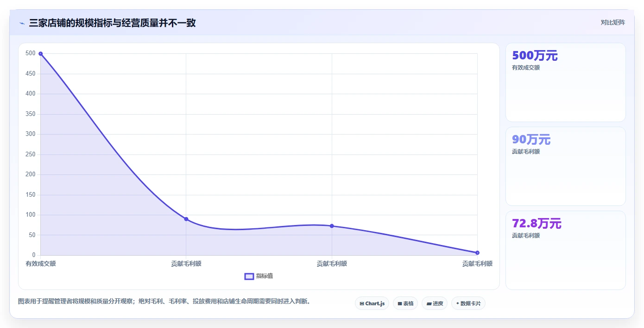Click the y-axis tick label 150
Viewport: 644px width, 328px height.
coord(31,195)
